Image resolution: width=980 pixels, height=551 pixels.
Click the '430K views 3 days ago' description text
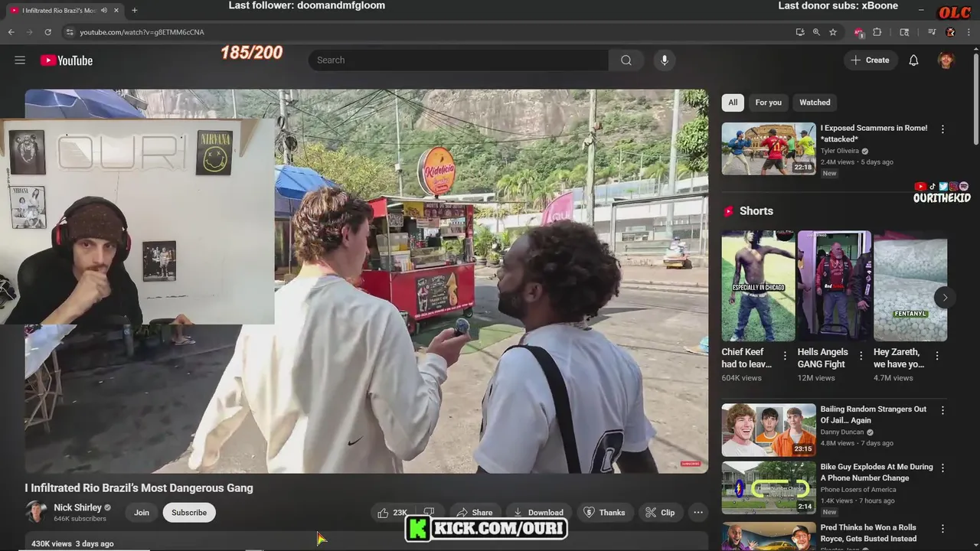click(x=73, y=544)
